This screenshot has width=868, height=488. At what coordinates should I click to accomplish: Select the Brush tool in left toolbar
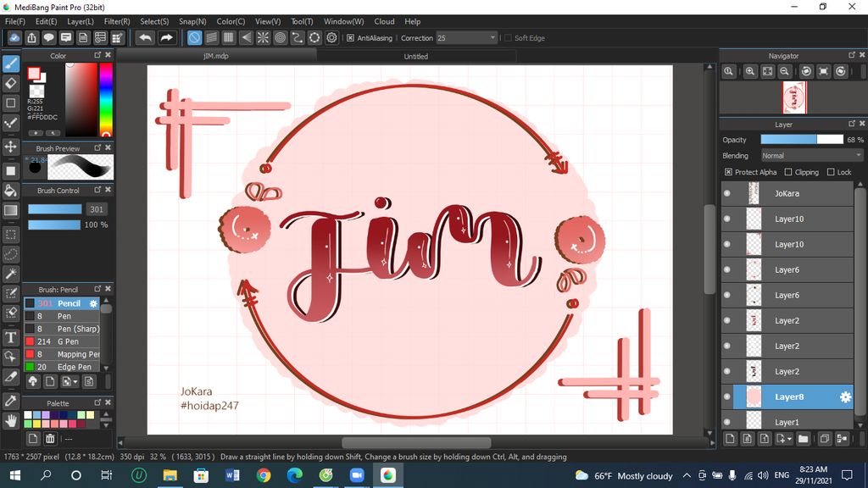10,64
